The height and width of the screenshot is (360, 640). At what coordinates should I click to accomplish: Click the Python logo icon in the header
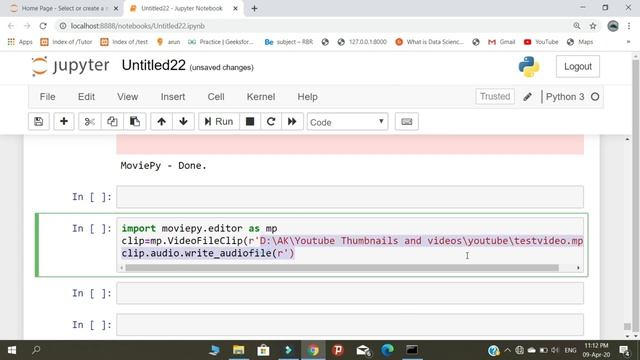pos(529,67)
